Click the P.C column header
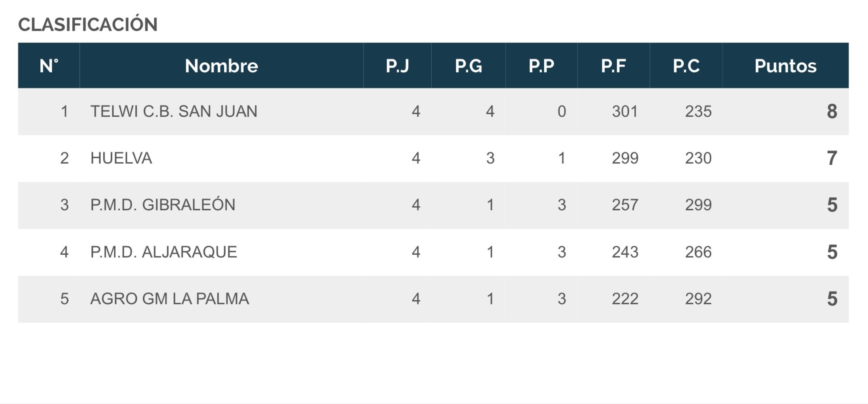 pyautogui.click(x=686, y=66)
